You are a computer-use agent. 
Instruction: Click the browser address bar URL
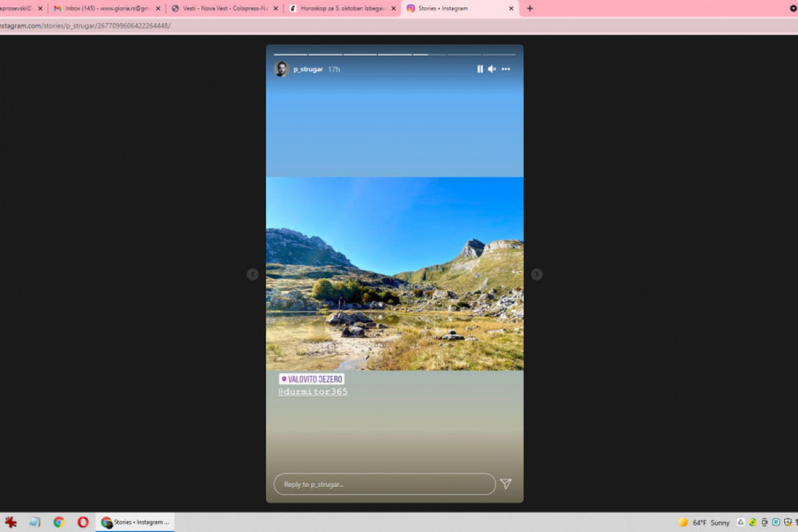86,25
